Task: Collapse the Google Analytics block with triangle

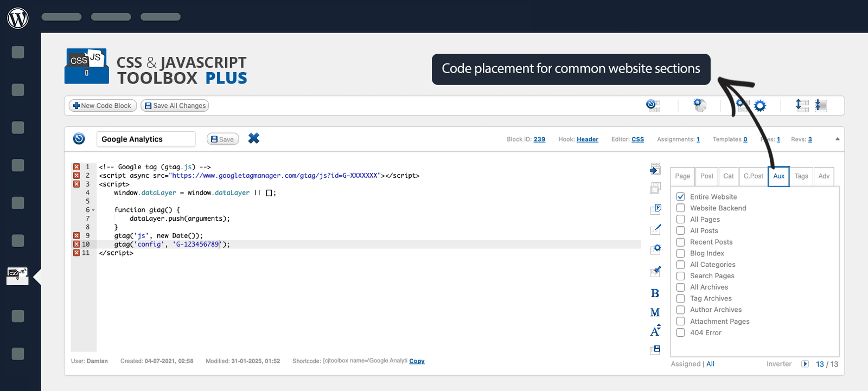Action: click(838, 139)
